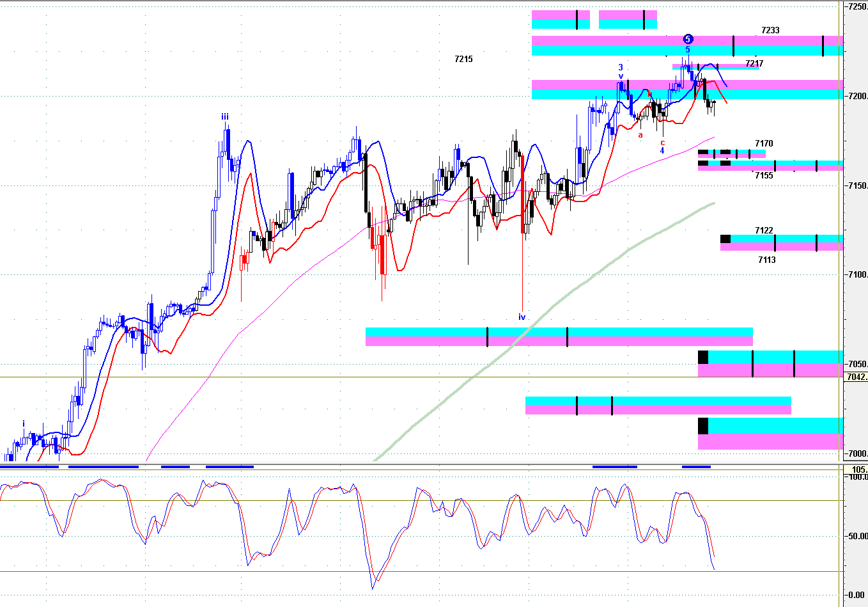868x607 pixels.
Task: Click the 7113 price zone label
Action: [x=767, y=260]
